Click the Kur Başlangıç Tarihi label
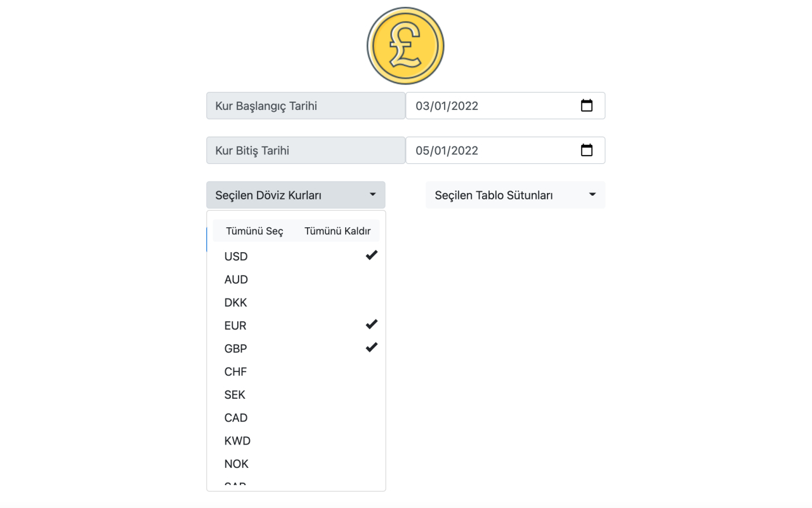 [306, 105]
